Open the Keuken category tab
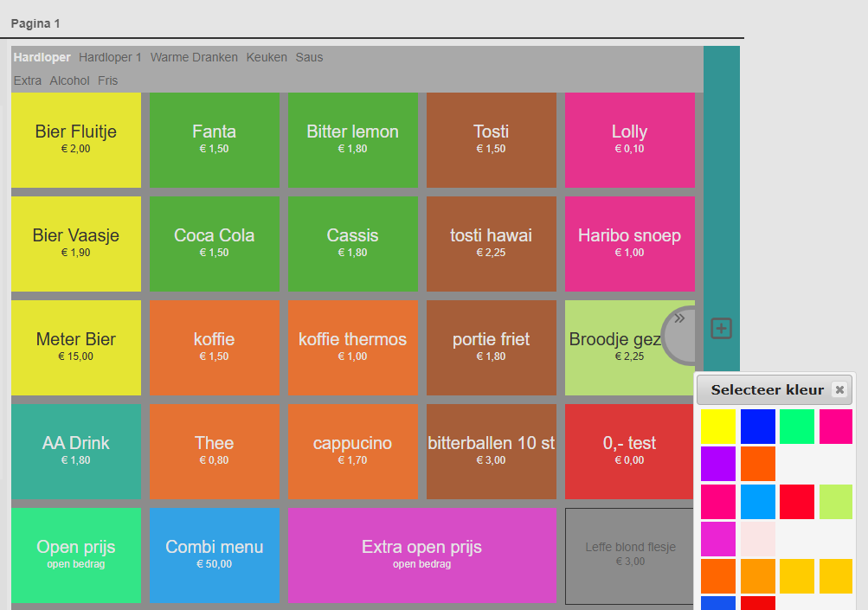This screenshot has width=868, height=610. pyautogui.click(x=267, y=58)
